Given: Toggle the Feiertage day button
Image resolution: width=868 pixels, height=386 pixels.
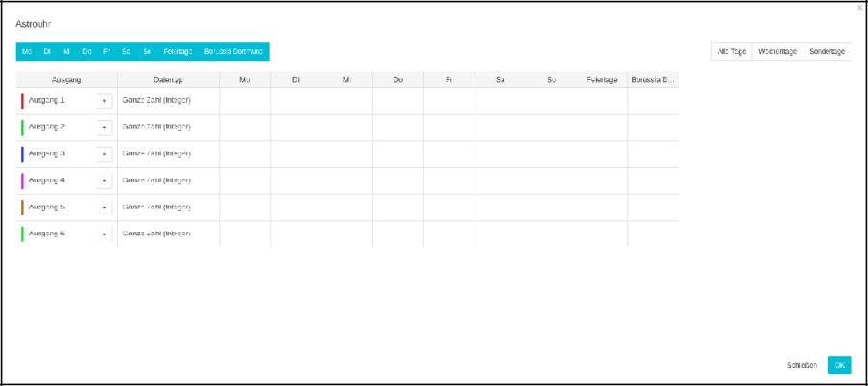Looking at the screenshot, I should coord(177,51).
